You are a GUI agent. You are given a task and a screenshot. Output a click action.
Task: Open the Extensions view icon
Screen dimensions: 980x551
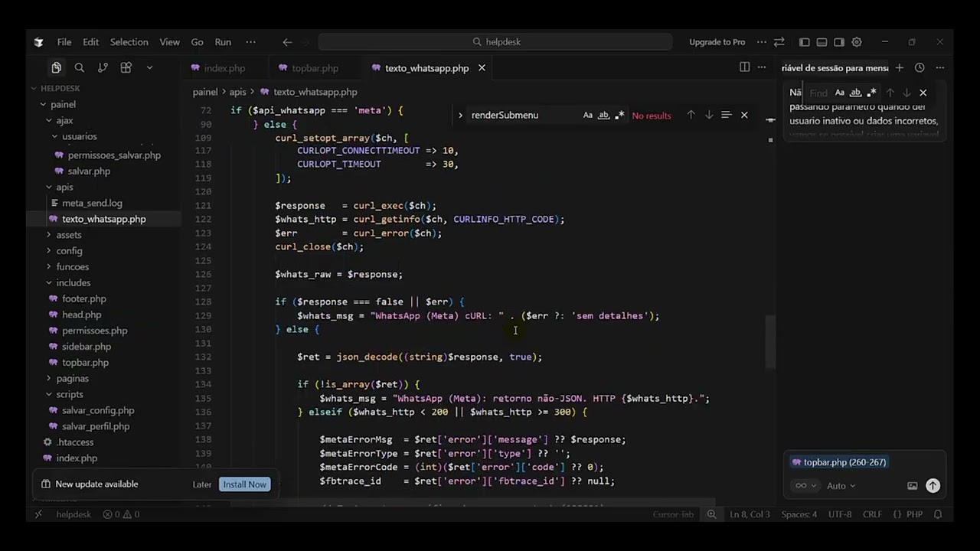point(126,68)
